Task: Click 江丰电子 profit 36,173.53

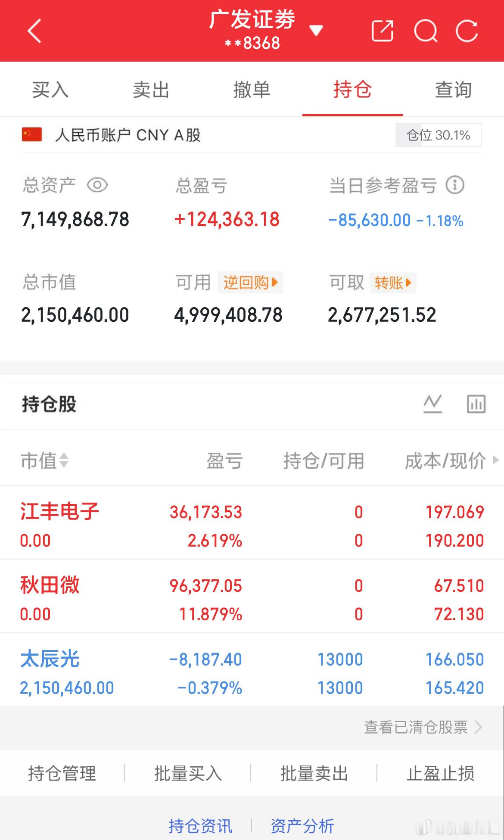Action: [x=206, y=512]
